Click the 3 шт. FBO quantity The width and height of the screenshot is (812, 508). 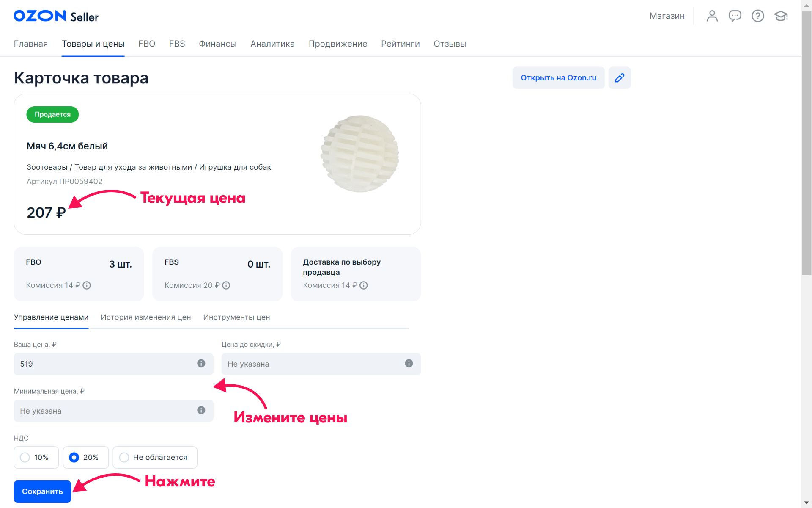tap(121, 264)
